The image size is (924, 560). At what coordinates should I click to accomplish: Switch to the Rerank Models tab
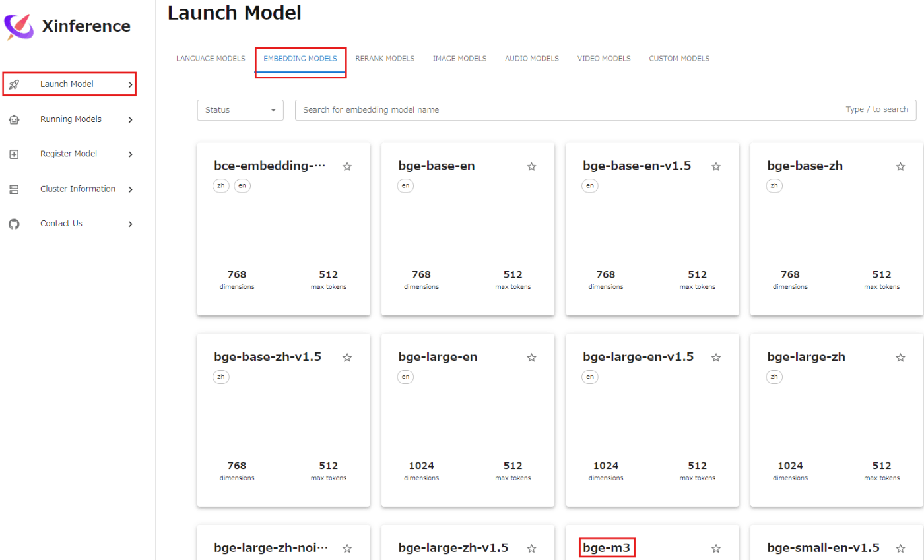click(385, 59)
